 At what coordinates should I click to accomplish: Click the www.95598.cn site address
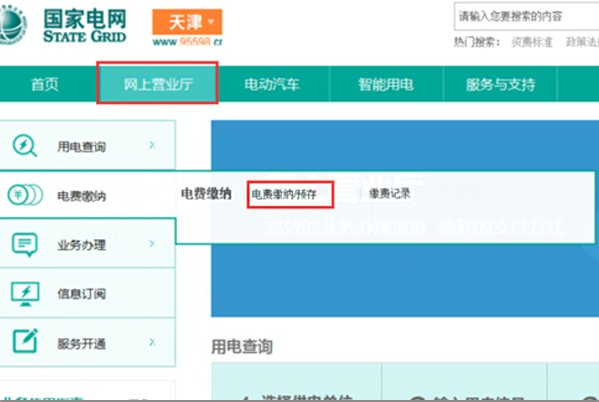point(187,41)
